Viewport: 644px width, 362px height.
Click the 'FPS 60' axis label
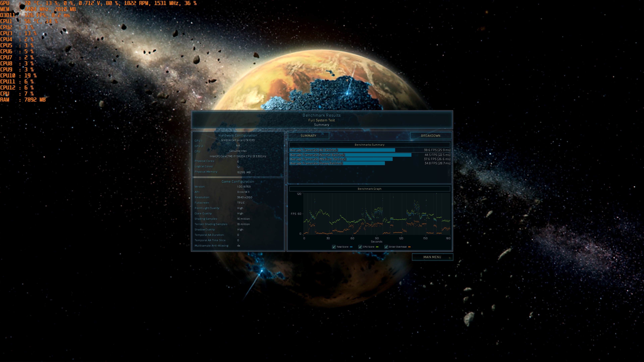click(296, 214)
